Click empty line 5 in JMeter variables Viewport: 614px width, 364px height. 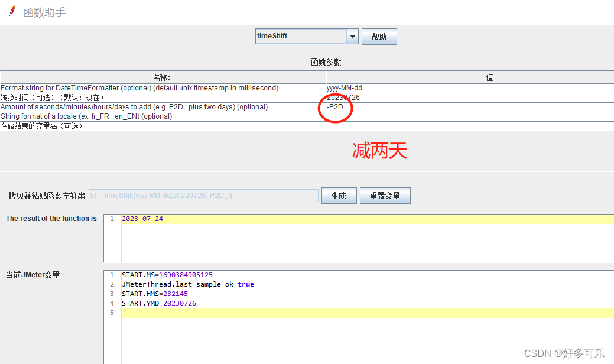point(368,313)
